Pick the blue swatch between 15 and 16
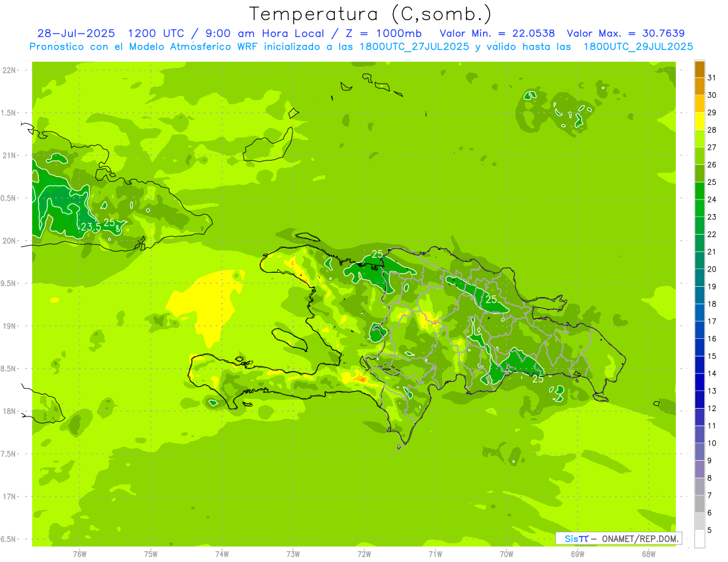The width and height of the screenshot is (728, 562). [699, 347]
